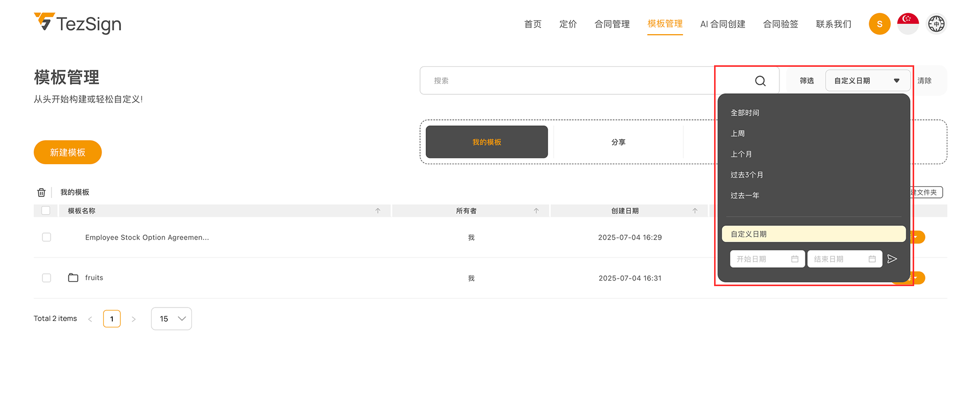The height and width of the screenshot is (408, 980).
Task: Open the page size 15 dropdown
Action: coord(171,319)
